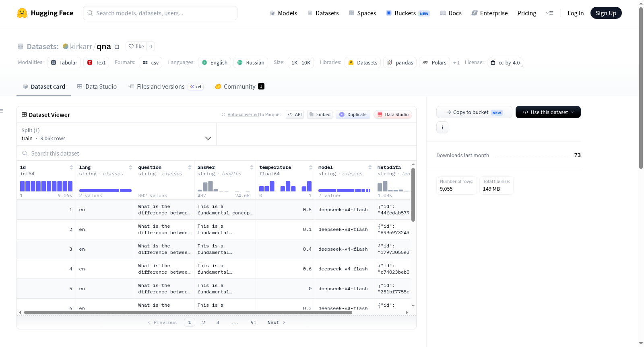Click the id distribution histogram
Viewport: 644px width, 347px height.
[46, 186]
